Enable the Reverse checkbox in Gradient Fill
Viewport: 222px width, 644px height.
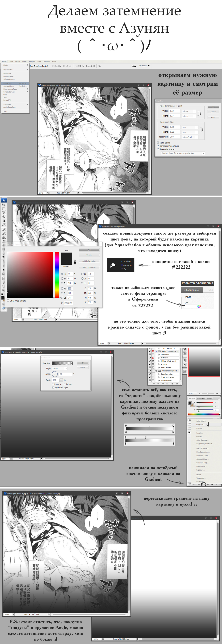[53, 384]
